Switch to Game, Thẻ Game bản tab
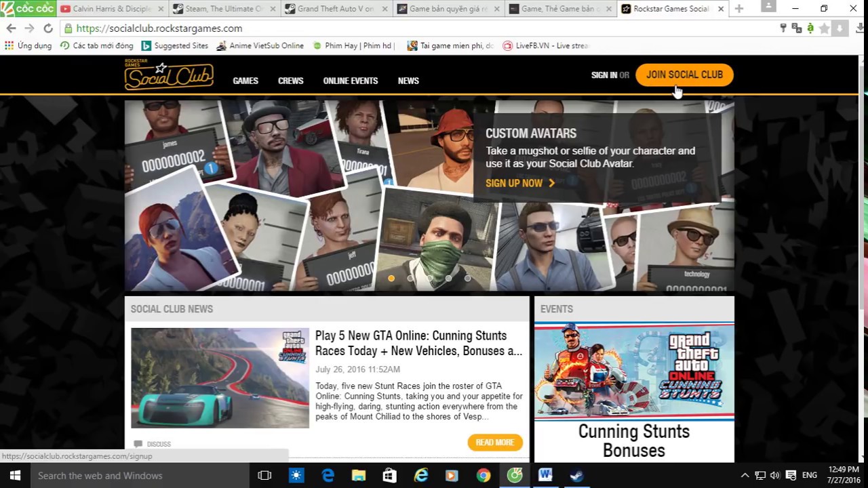This screenshot has width=868, height=488. (559, 9)
